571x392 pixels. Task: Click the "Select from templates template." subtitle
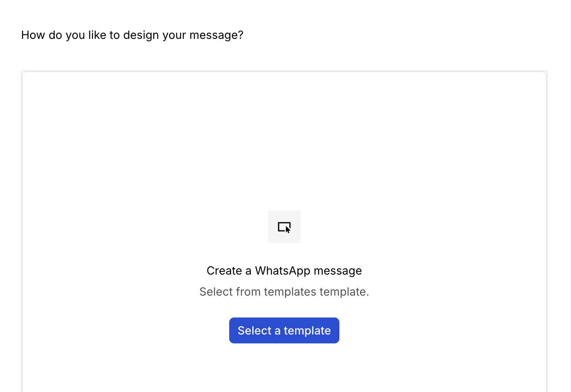point(284,292)
